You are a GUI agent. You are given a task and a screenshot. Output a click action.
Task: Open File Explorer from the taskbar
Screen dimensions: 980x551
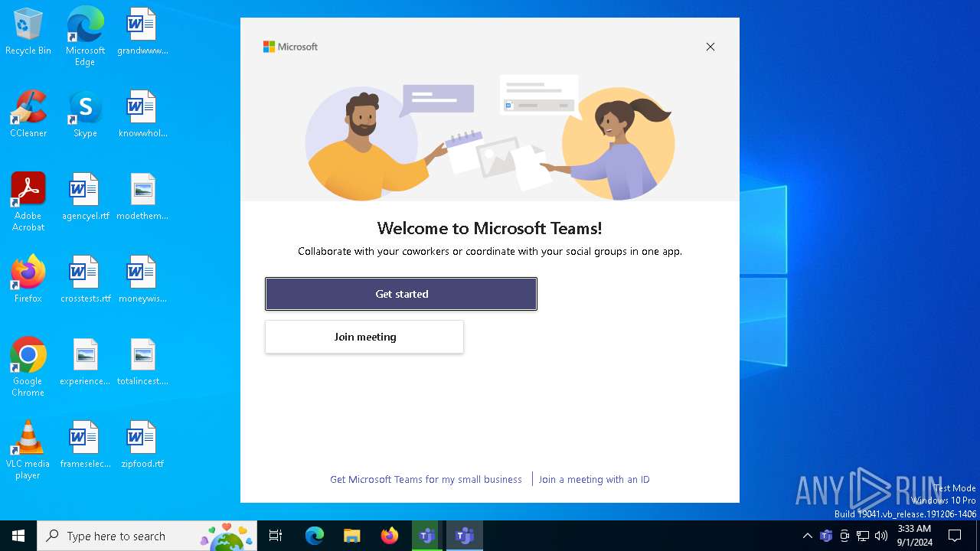point(352,536)
